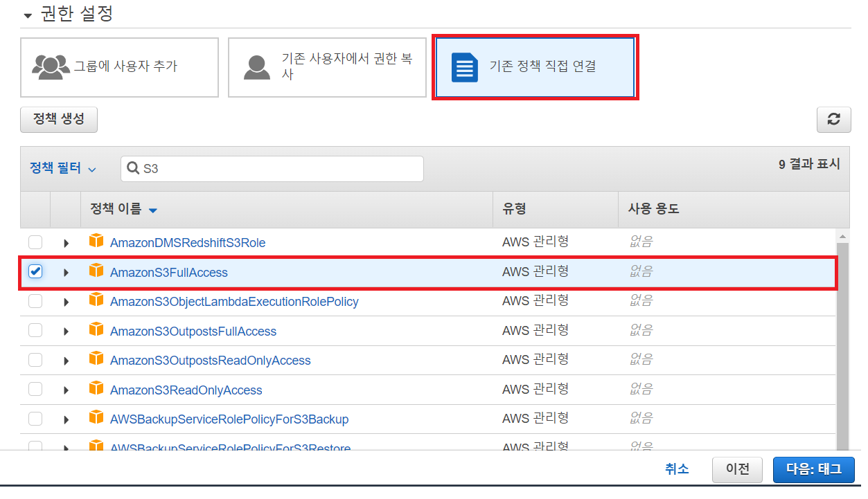Click the orange box icon for AmazonDMSRedshiftS3Role
The height and width of the screenshot is (499, 868).
96,242
